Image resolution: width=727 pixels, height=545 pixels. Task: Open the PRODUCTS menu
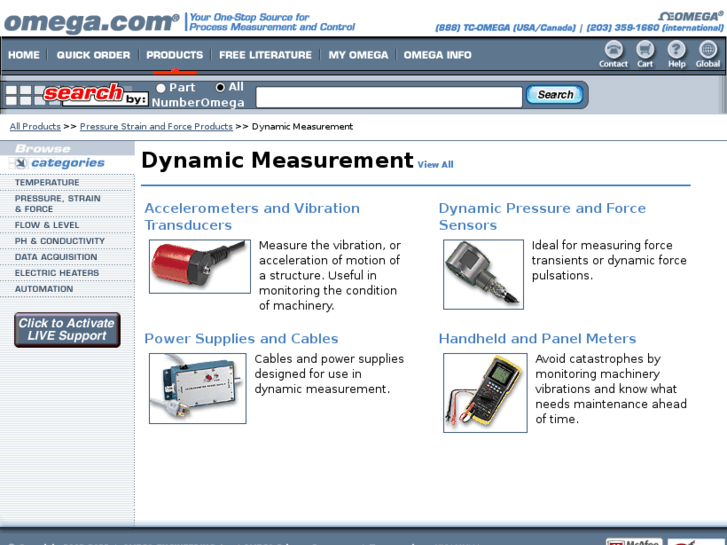[x=175, y=55]
